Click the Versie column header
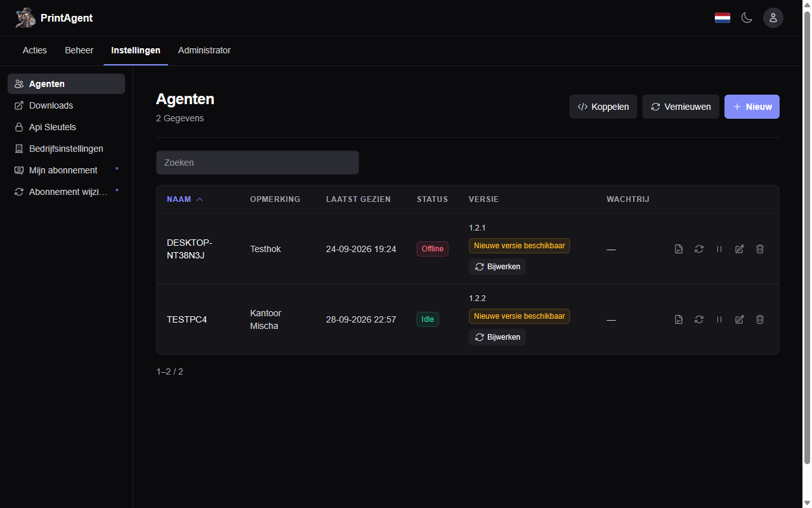 [x=483, y=199]
